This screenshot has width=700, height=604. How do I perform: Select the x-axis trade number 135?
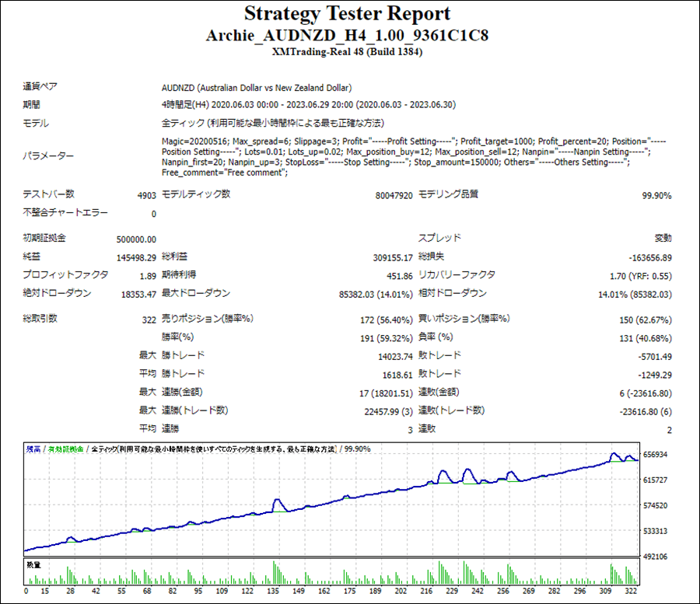click(x=273, y=591)
